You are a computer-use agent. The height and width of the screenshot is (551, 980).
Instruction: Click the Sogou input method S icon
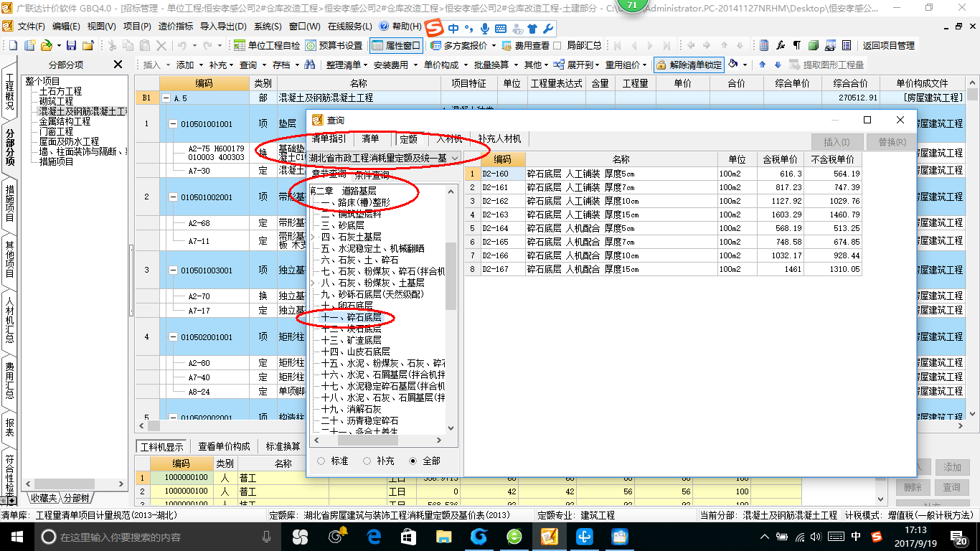click(433, 28)
